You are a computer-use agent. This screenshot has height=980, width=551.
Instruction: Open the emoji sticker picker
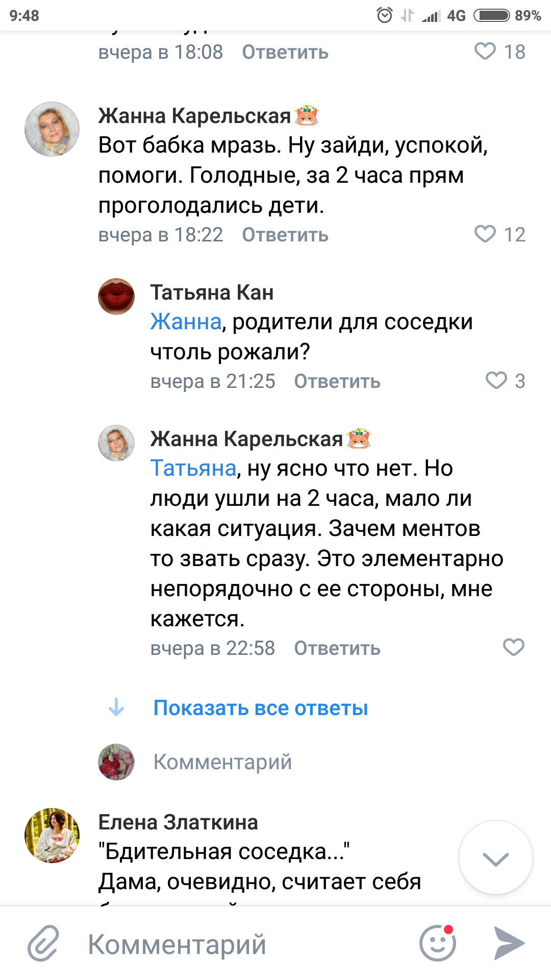point(438,943)
